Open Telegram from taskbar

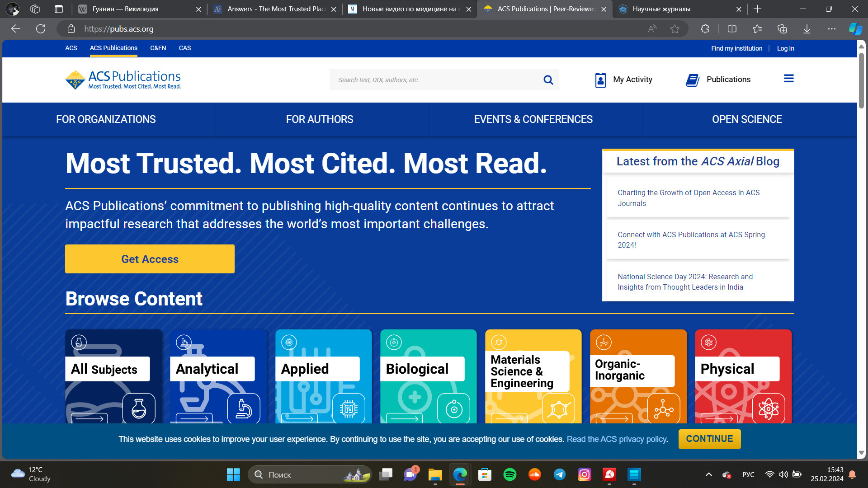pos(560,474)
